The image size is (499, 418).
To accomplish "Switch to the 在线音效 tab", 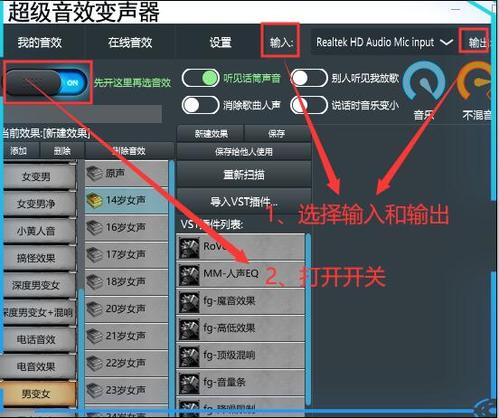I will tap(130, 42).
